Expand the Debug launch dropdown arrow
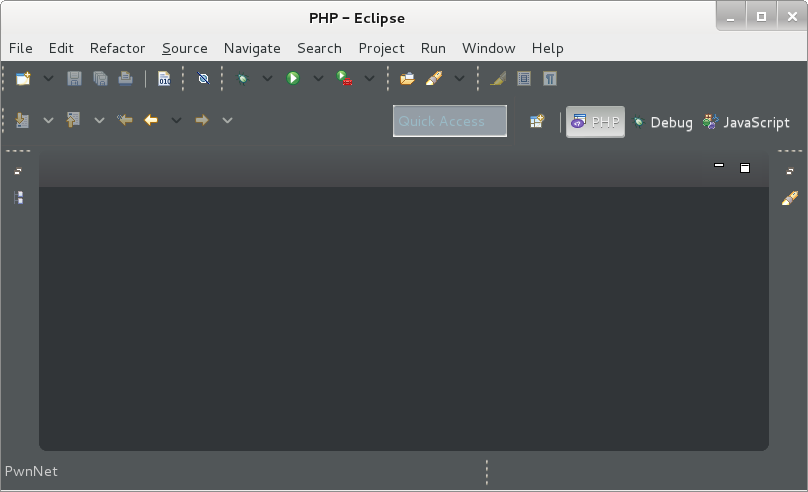Screen dimensions: 808x492 (267, 78)
